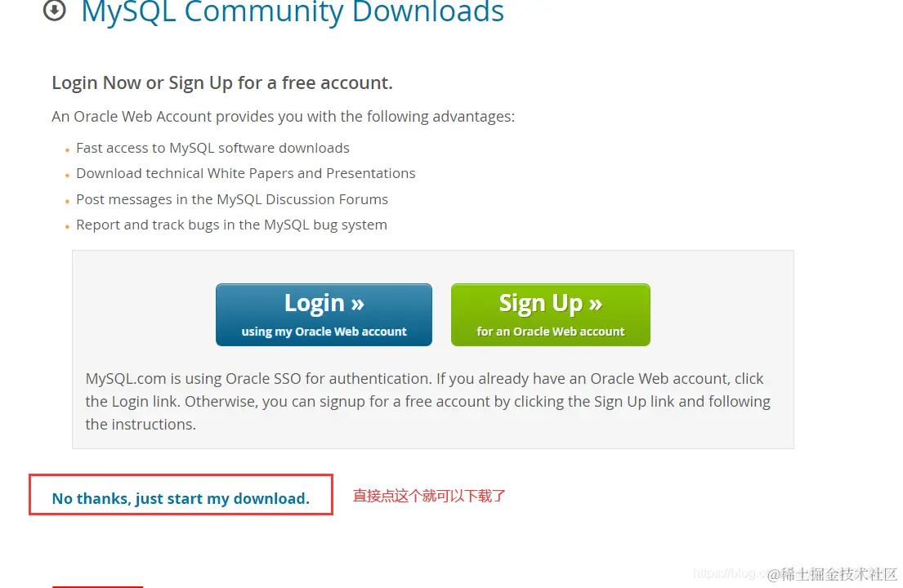Click orange bullet beside Report and track bugs
Viewport: 903px width, 588px height.
(x=67, y=227)
